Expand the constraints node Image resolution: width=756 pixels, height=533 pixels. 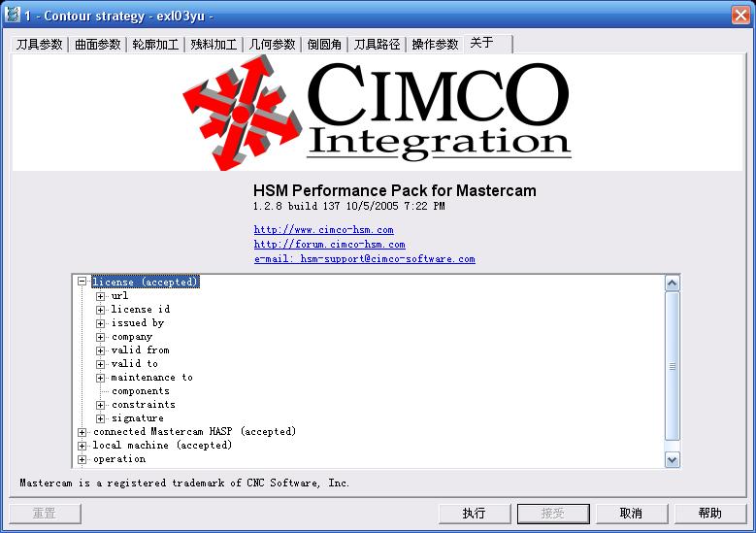tap(100, 405)
